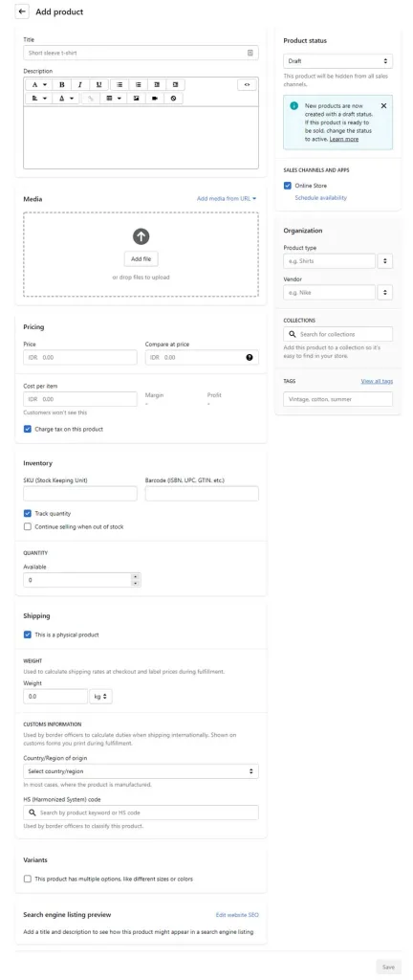This screenshot has width=413, height=980.
Task: Open the text alignment menu
Action: pyautogui.click(x=39, y=99)
